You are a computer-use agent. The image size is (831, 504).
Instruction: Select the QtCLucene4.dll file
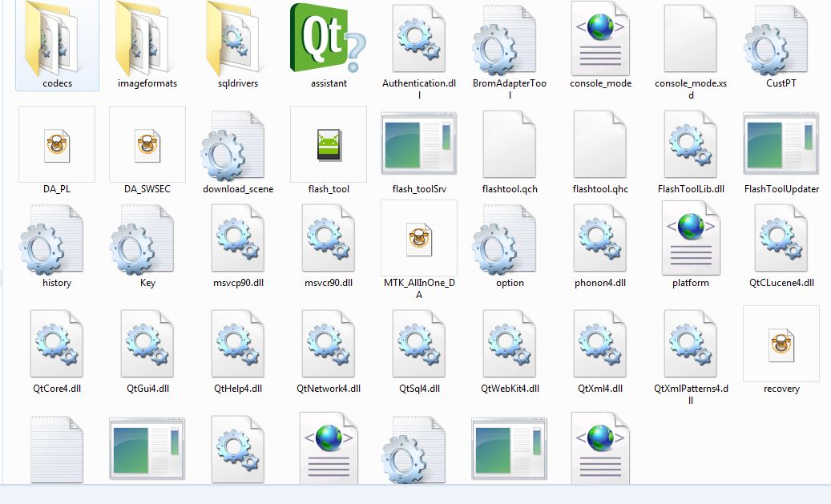(x=781, y=244)
